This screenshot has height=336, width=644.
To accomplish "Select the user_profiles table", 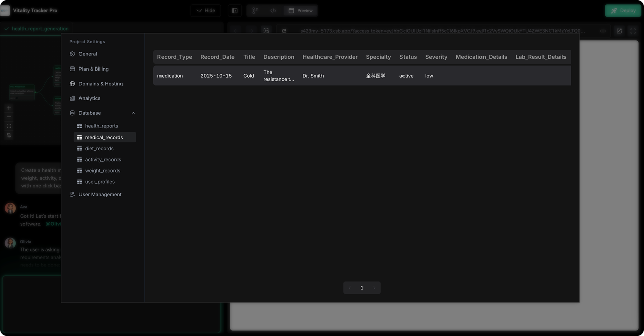I will 100,182.
